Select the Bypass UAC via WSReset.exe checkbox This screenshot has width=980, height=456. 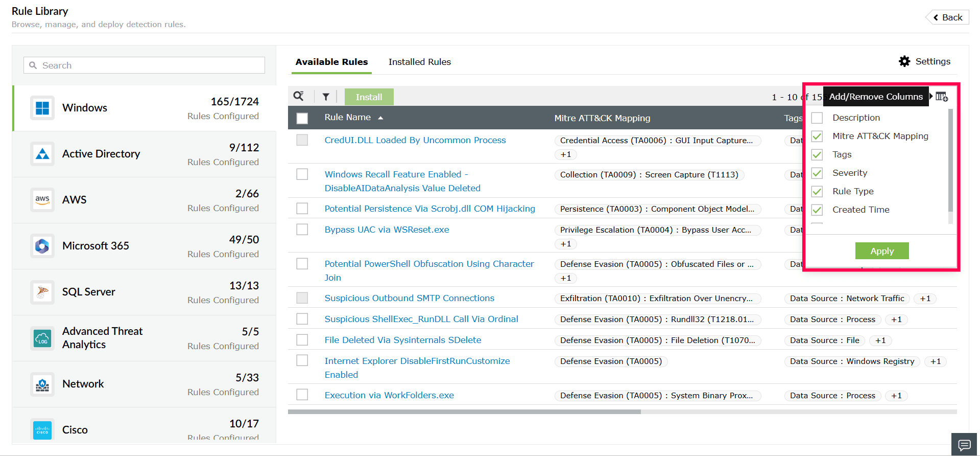[x=302, y=230]
